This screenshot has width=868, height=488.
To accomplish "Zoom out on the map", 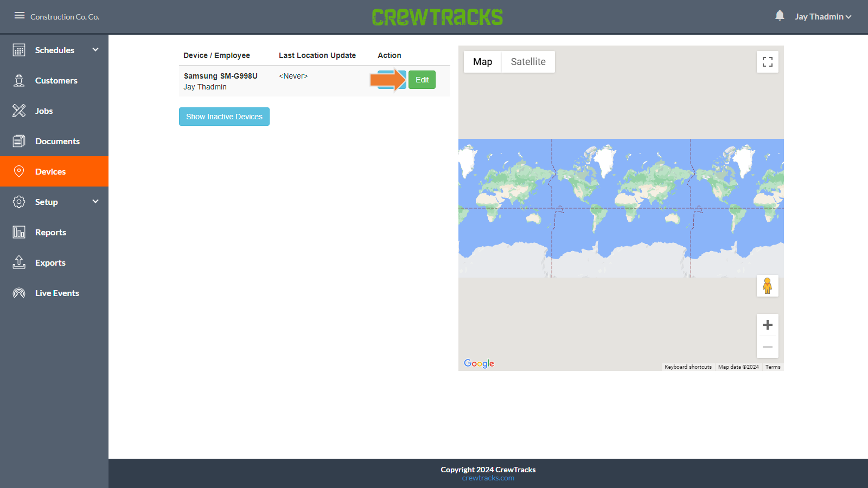I will click(768, 347).
